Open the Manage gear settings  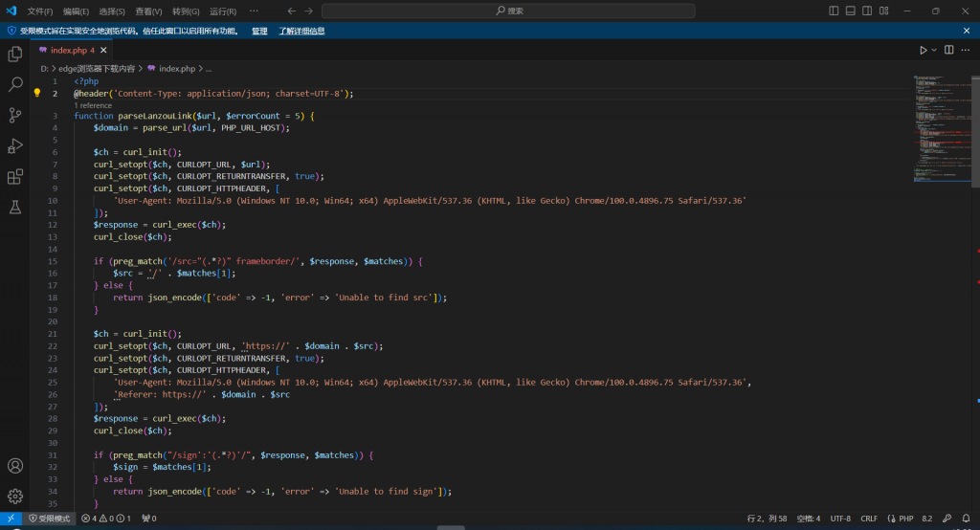click(x=15, y=497)
